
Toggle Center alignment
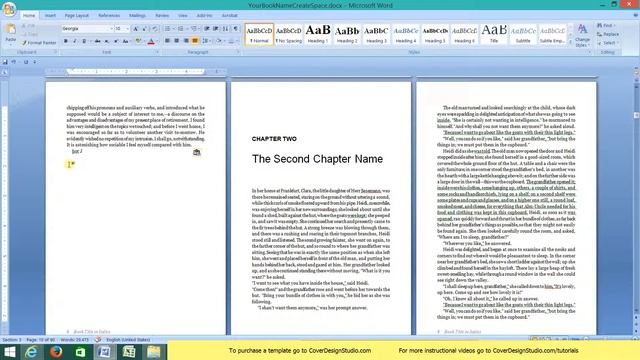point(176,41)
